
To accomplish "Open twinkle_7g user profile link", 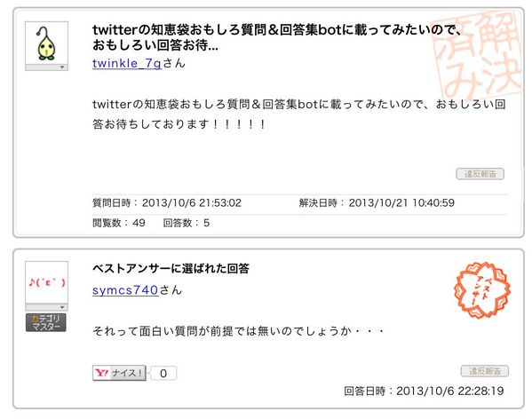I will [x=127, y=63].
